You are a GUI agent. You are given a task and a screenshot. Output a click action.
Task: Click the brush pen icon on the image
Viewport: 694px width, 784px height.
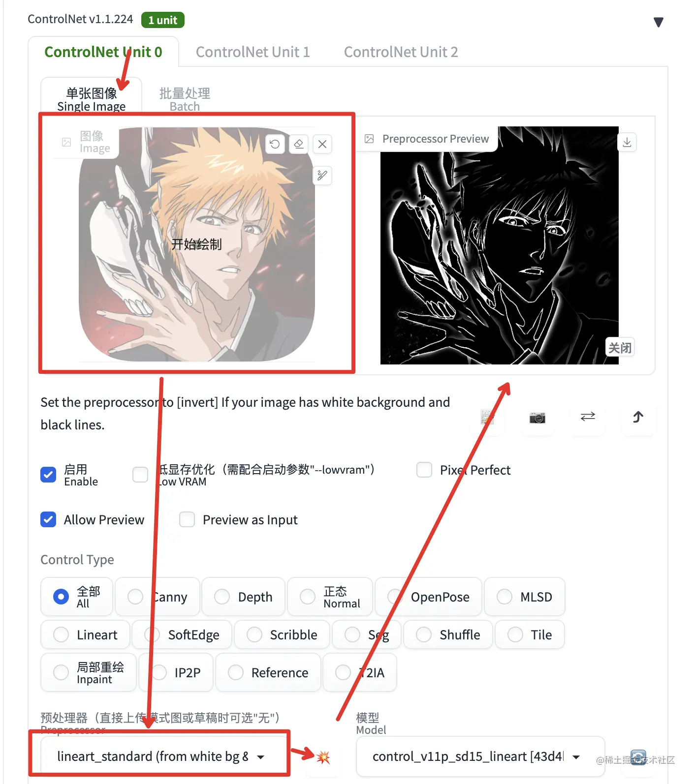tap(322, 175)
